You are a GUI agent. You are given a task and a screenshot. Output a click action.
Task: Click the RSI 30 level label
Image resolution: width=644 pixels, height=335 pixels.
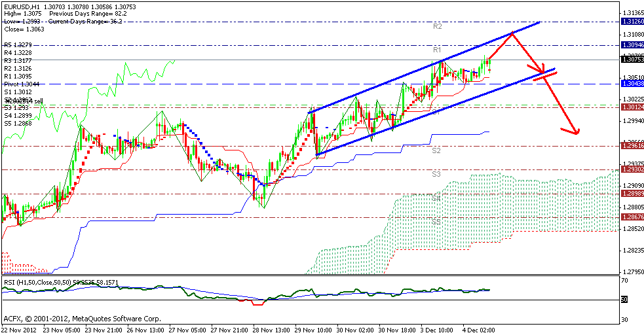(x=625, y=319)
